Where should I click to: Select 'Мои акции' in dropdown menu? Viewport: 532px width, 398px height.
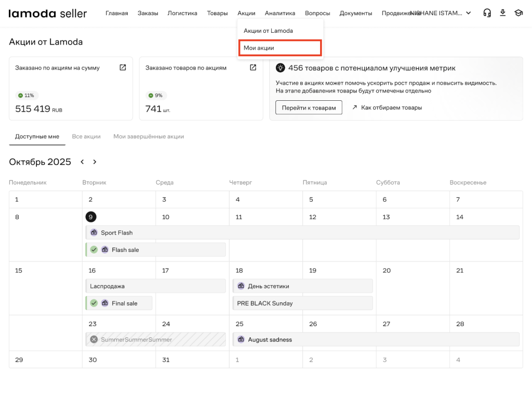coord(280,48)
